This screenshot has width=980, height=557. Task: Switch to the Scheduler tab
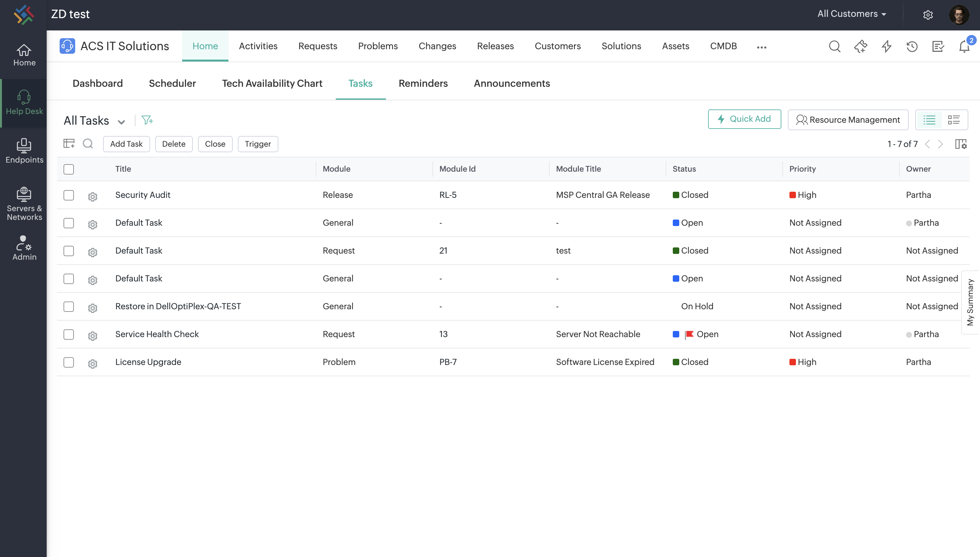pyautogui.click(x=172, y=83)
